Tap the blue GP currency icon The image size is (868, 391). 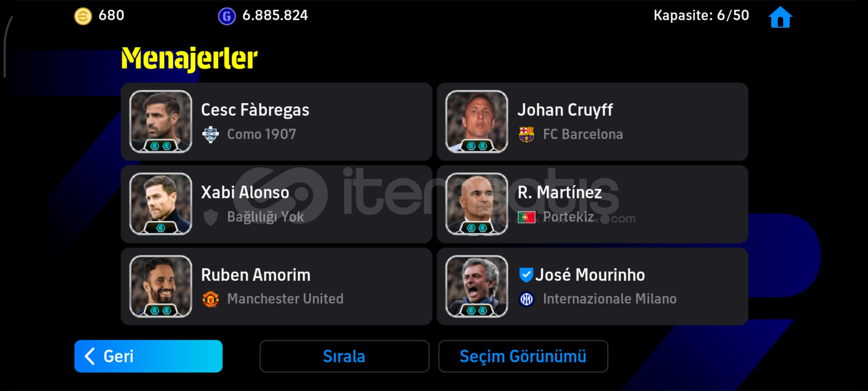pos(227,16)
